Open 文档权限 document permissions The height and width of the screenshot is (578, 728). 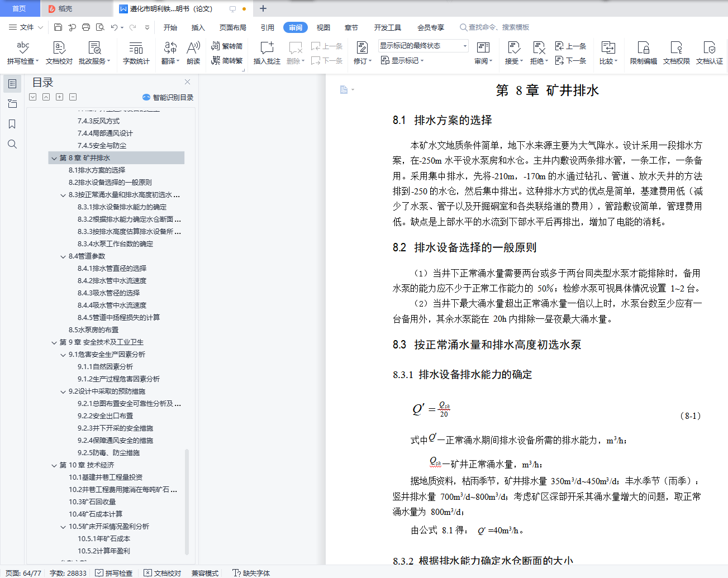click(x=677, y=54)
